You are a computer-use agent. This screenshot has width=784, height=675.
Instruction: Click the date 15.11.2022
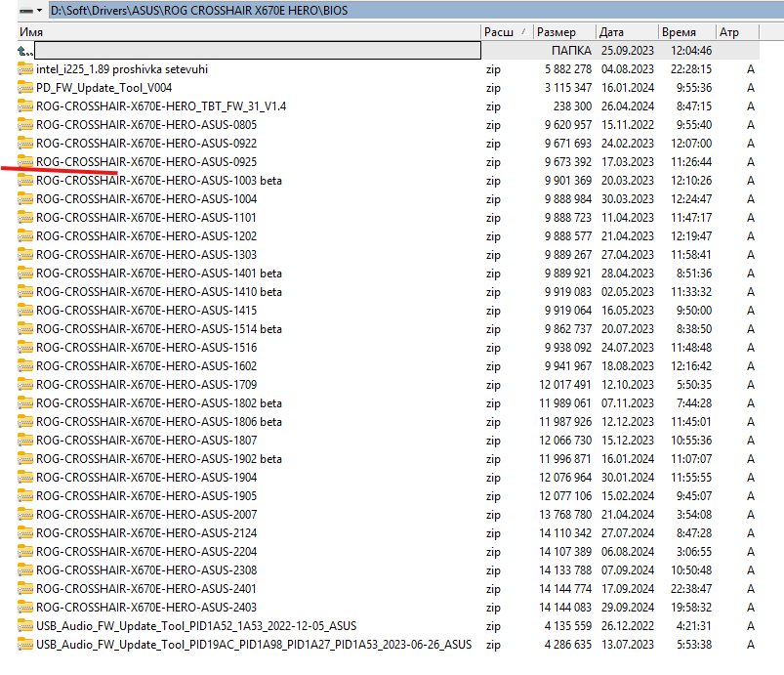click(628, 125)
